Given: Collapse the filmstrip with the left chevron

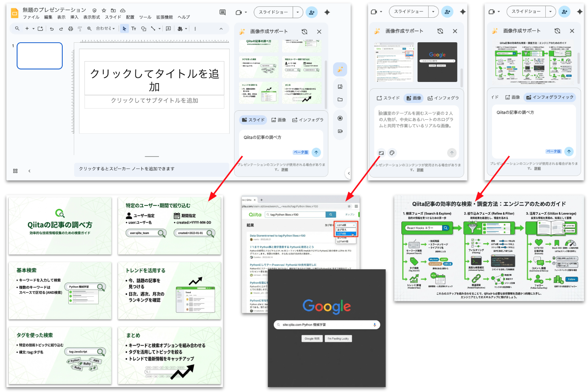Looking at the screenshot, I should point(29,171).
